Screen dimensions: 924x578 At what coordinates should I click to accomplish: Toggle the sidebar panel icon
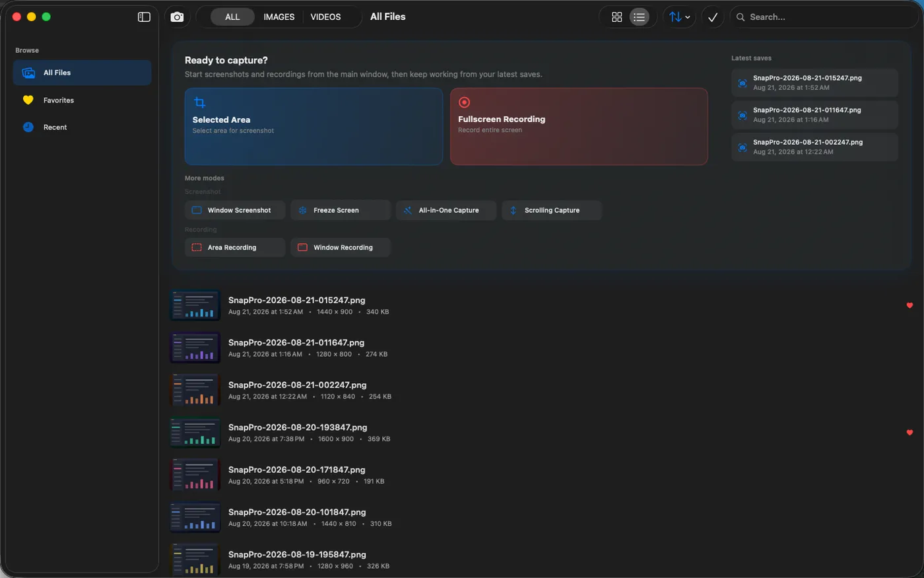(144, 17)
